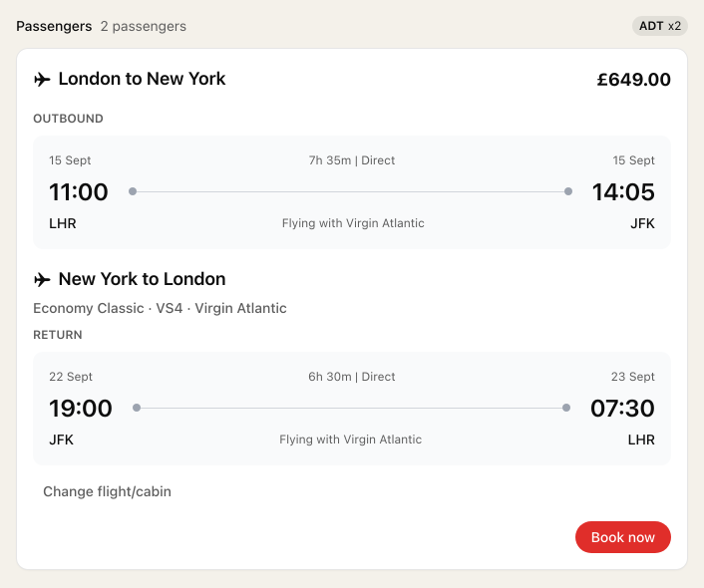
Task: Click the outbound 11:00 departure time
Action: 79,191
